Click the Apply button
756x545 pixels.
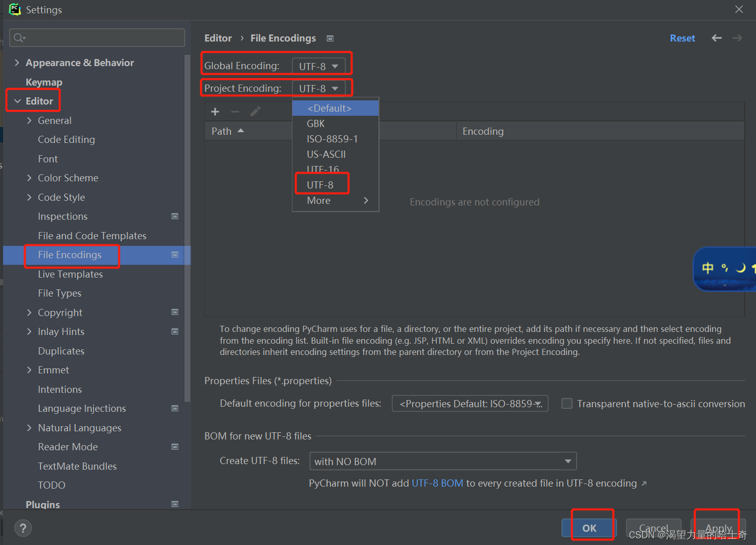tap(719, 528)
